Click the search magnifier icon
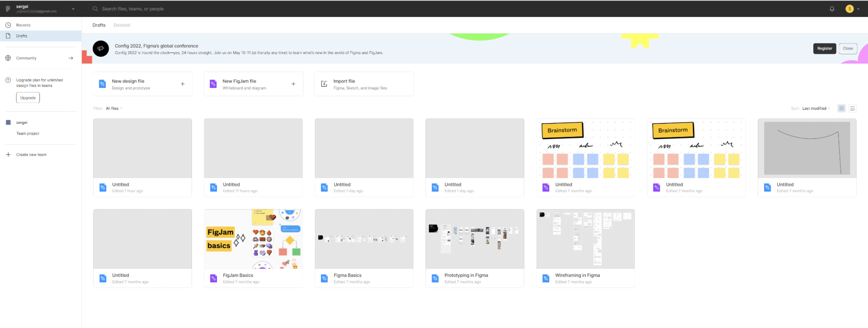The image size is (868, 328). click(95, 9)
